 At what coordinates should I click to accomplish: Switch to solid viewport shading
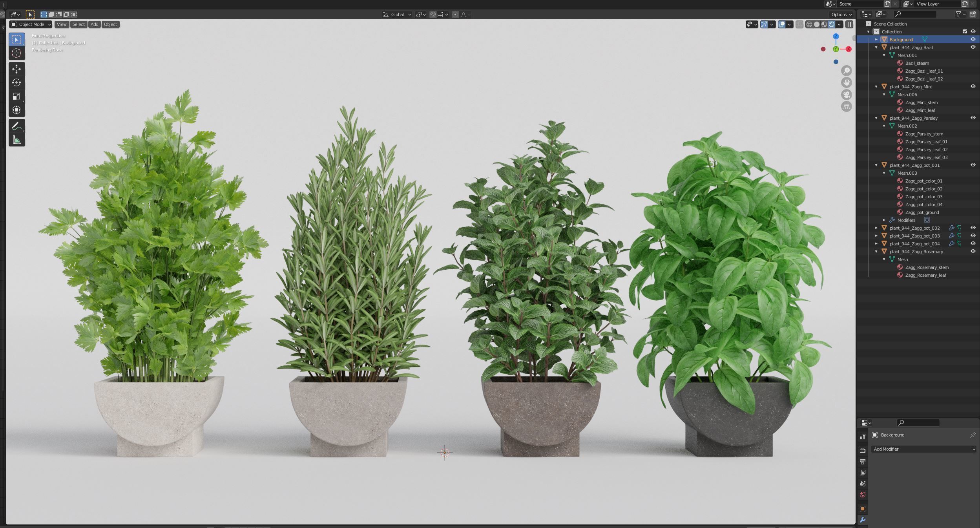tap(817, 24)
